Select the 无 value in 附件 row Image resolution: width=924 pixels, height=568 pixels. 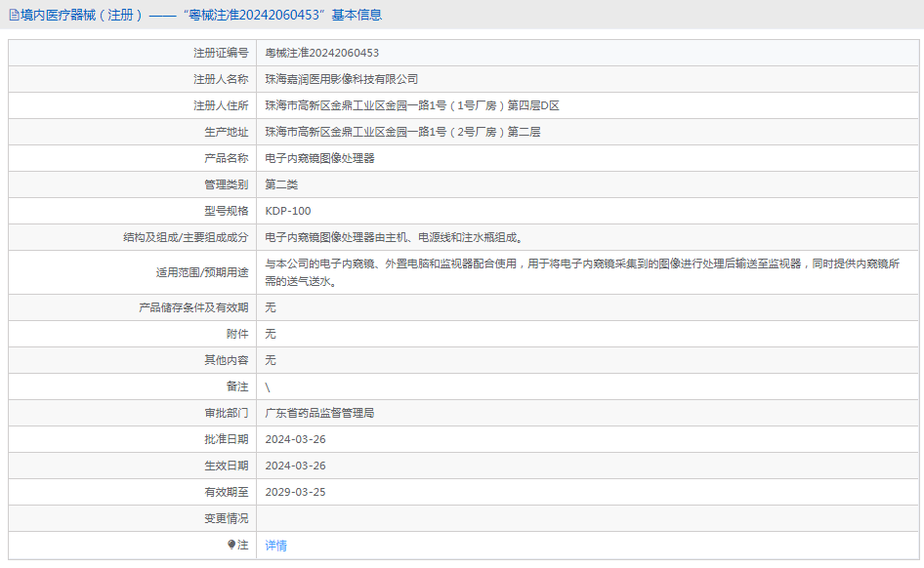271,334
